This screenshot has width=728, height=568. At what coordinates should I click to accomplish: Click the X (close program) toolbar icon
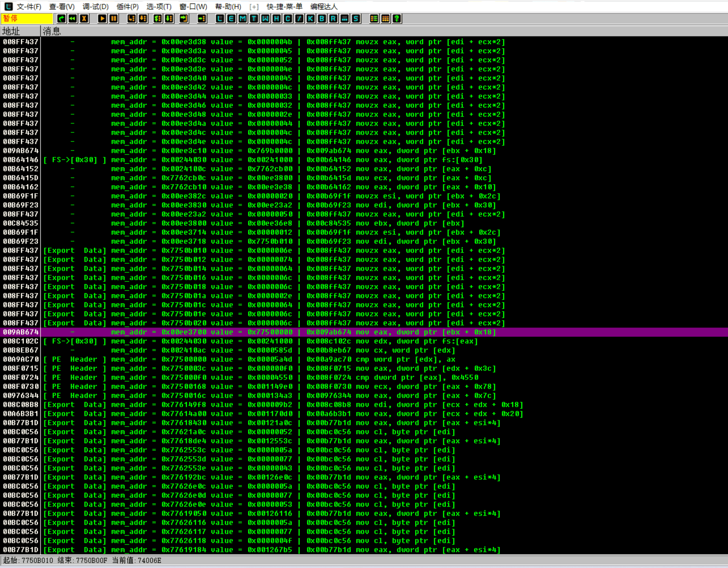(84, 19)
